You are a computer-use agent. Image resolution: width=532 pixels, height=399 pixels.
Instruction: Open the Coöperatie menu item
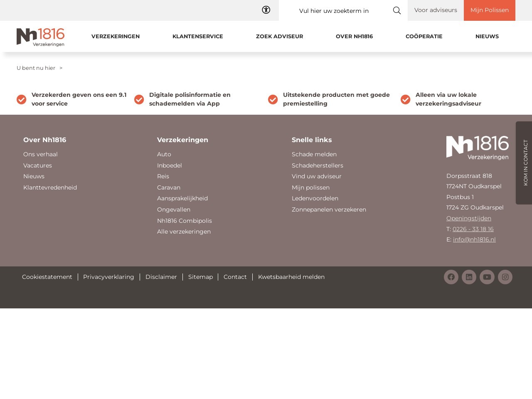(424, 37)
